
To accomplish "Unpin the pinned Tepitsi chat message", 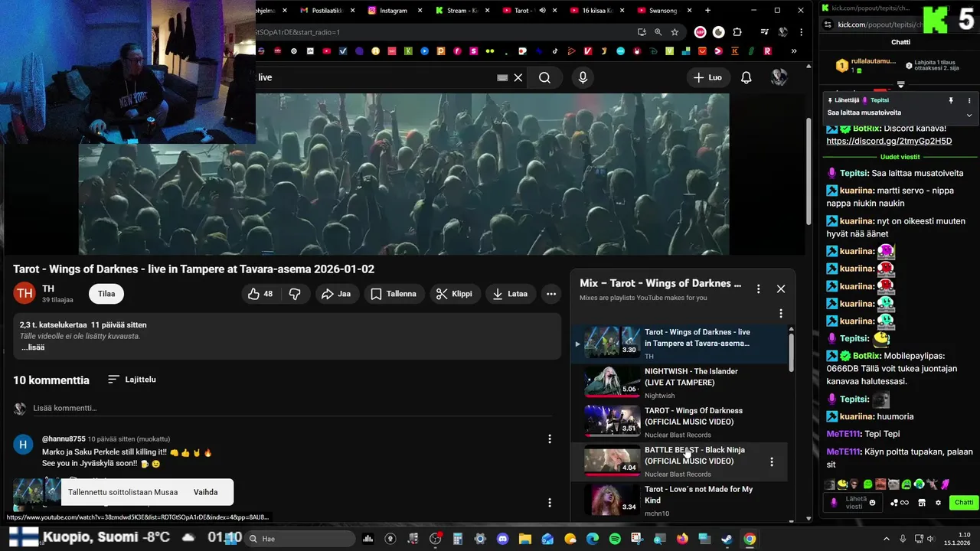I will 952,100.
